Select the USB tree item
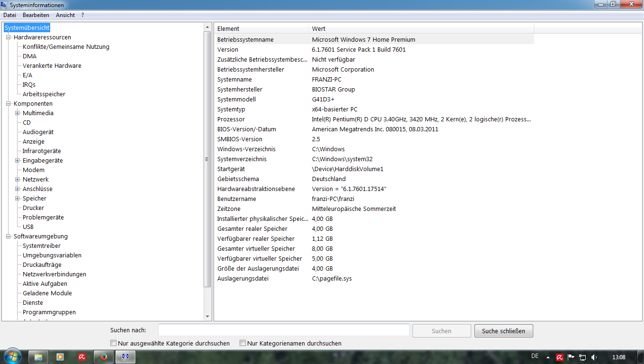Image resolution: width=644 pixels, height=364 pixels. tap(28, 227)
